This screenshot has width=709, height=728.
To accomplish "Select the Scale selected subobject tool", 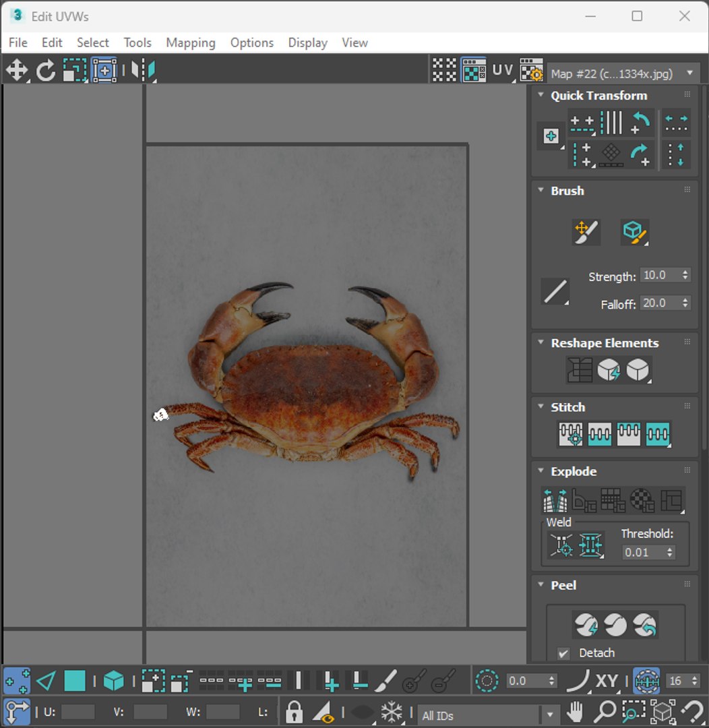I will (x=75, y=71).
